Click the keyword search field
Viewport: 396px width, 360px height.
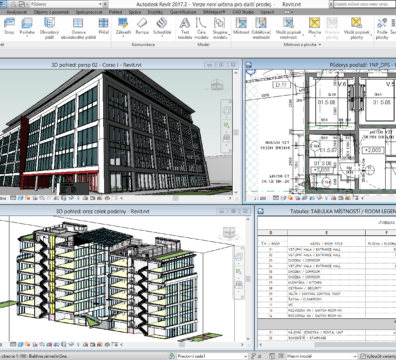tap(364, 4)
